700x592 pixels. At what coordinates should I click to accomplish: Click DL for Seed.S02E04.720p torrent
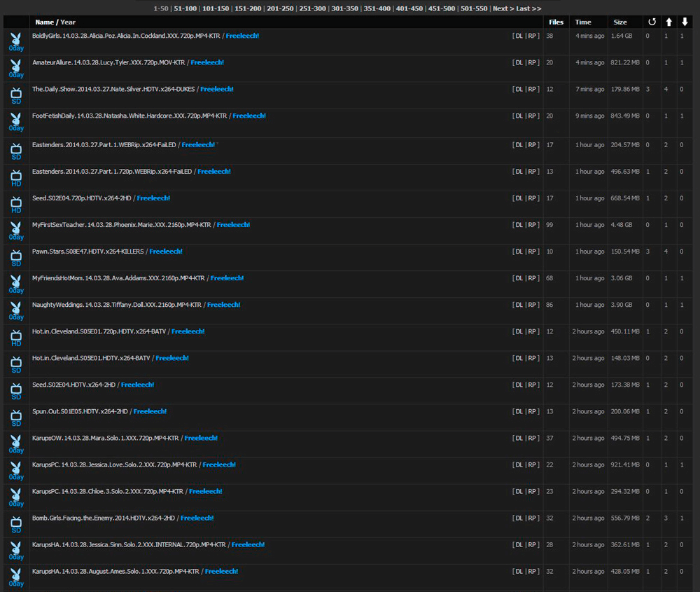[519, 198]
